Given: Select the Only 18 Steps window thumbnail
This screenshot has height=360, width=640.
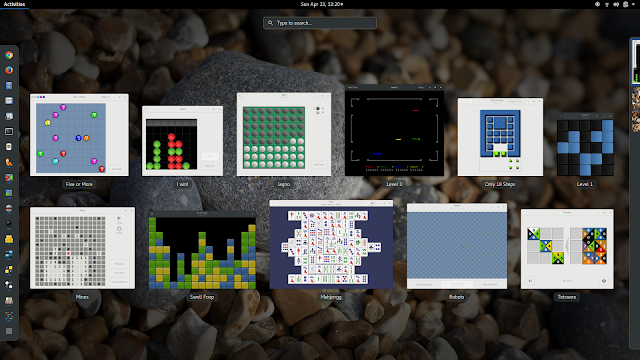Looking at the screenshot, I should [500, 137].
